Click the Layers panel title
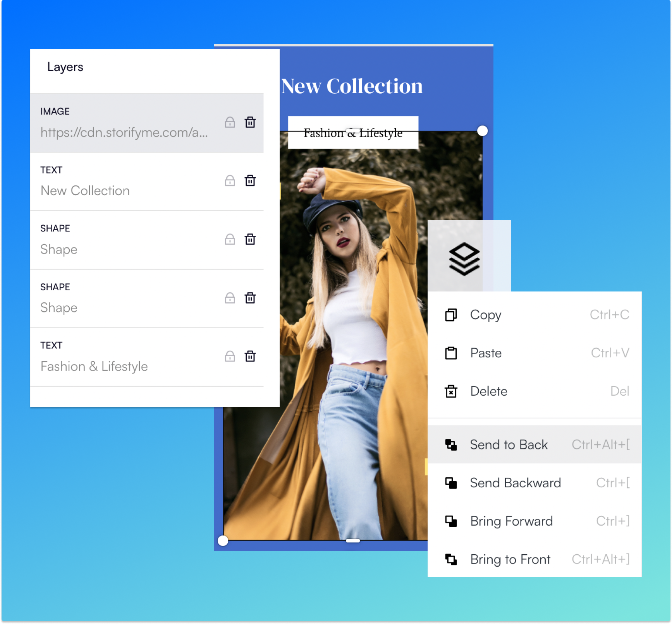672x624 pixels. coord(65,67)
